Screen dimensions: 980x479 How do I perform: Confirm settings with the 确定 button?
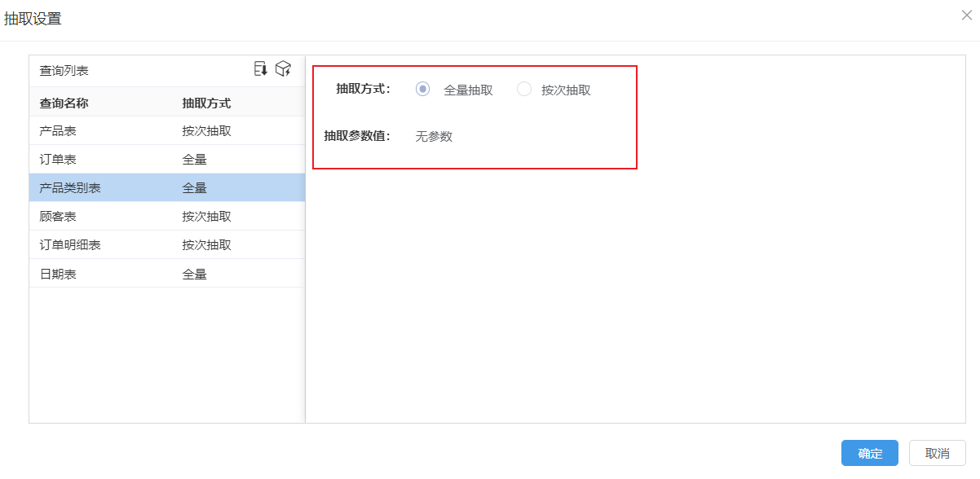pos(870,453)
